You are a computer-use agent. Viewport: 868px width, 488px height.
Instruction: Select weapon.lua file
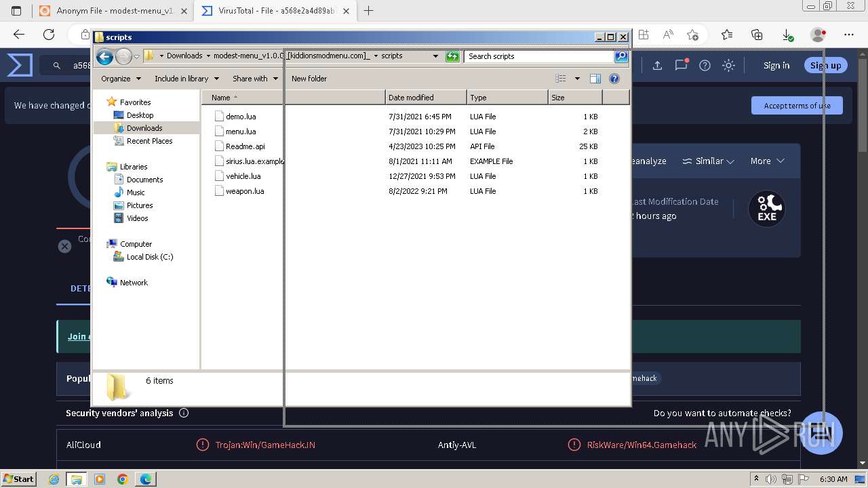pyautogui.click(x=245, y=191)
